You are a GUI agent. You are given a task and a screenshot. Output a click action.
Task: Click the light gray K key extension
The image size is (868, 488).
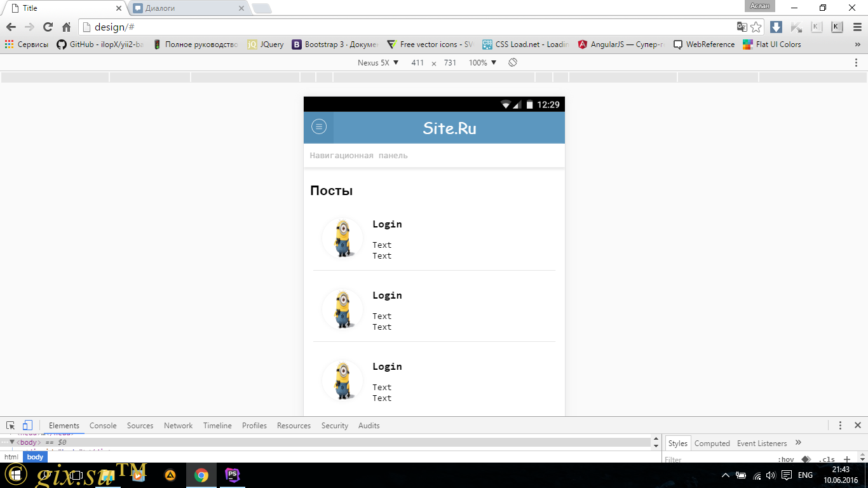(x=817, y=27)
